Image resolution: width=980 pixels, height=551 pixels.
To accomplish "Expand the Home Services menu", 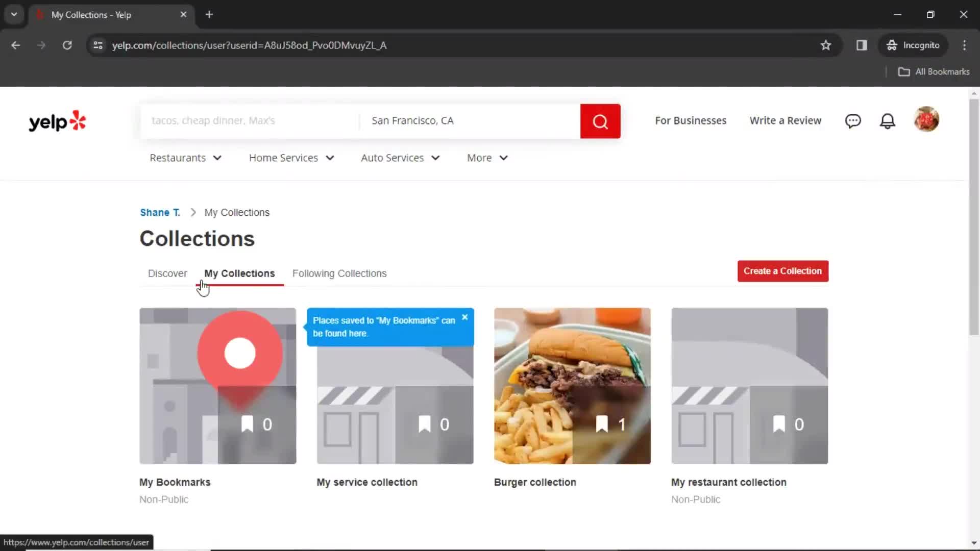I will click(x=290, y=158).
